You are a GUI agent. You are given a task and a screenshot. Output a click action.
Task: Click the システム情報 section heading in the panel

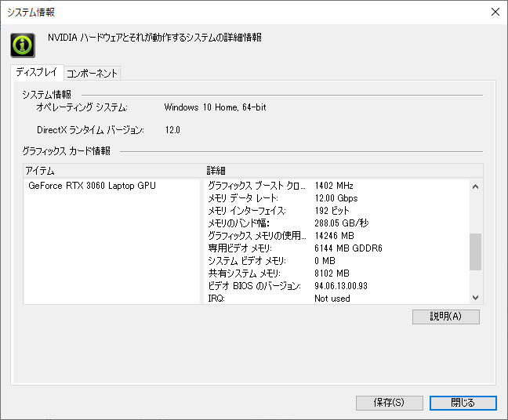47,95
